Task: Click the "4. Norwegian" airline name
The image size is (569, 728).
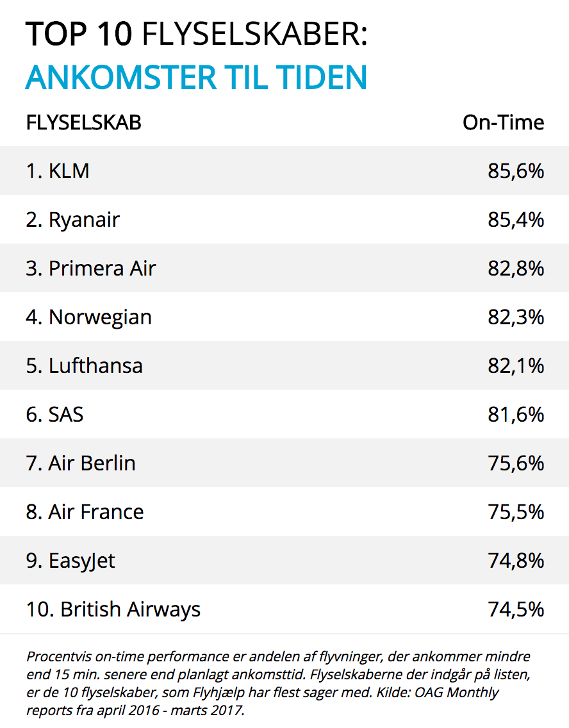Action: pyautogui.click(x=89, y=317)
